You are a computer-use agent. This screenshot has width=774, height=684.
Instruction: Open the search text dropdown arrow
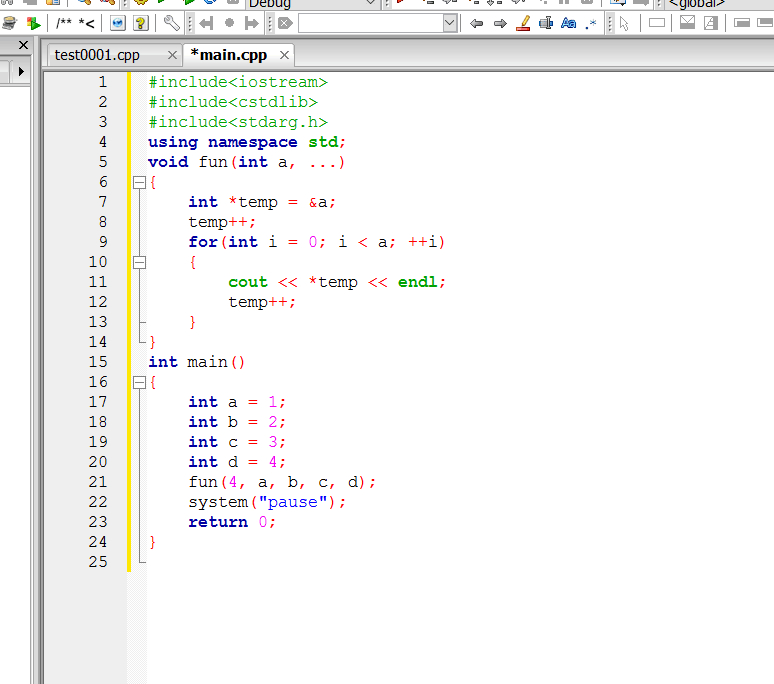[x=449, y=23]
